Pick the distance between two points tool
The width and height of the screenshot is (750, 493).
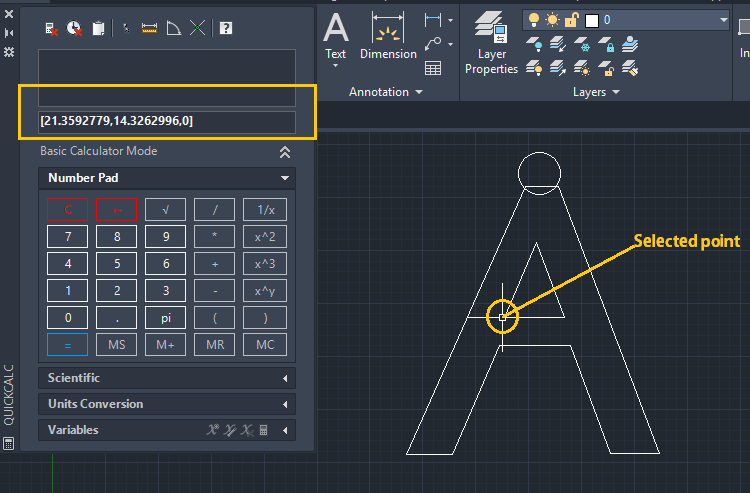pos(149,28)
